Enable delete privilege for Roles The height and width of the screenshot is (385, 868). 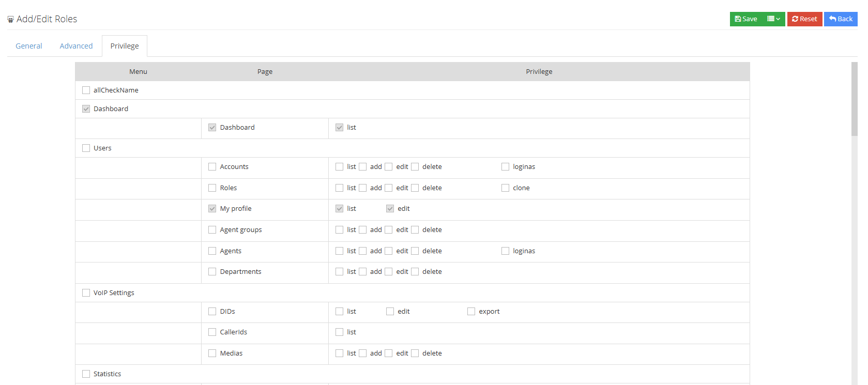[415, 188]
